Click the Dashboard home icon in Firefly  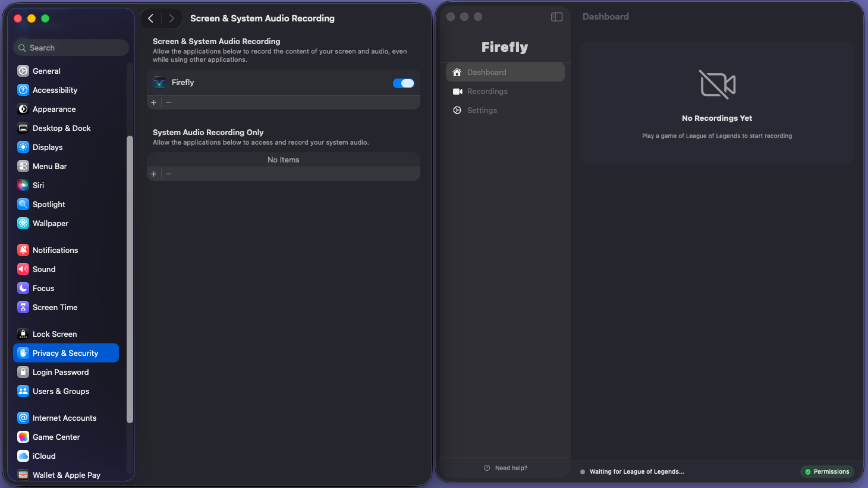point(457,72)
